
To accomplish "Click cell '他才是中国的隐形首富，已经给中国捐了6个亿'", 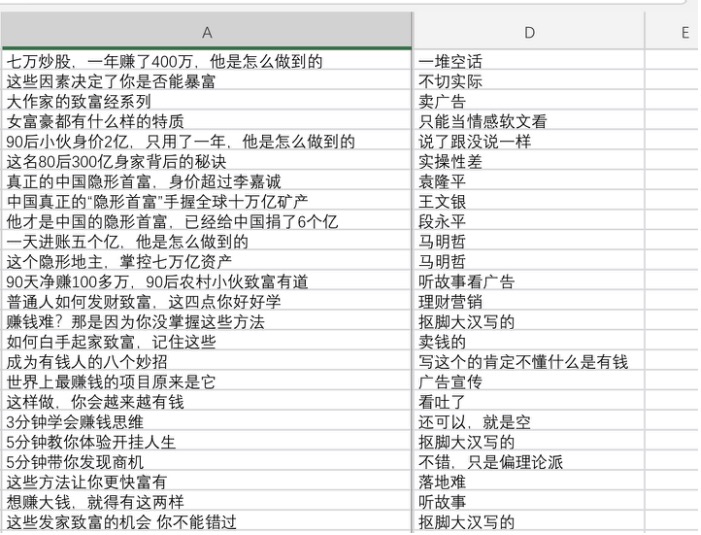I will [207, 221].
